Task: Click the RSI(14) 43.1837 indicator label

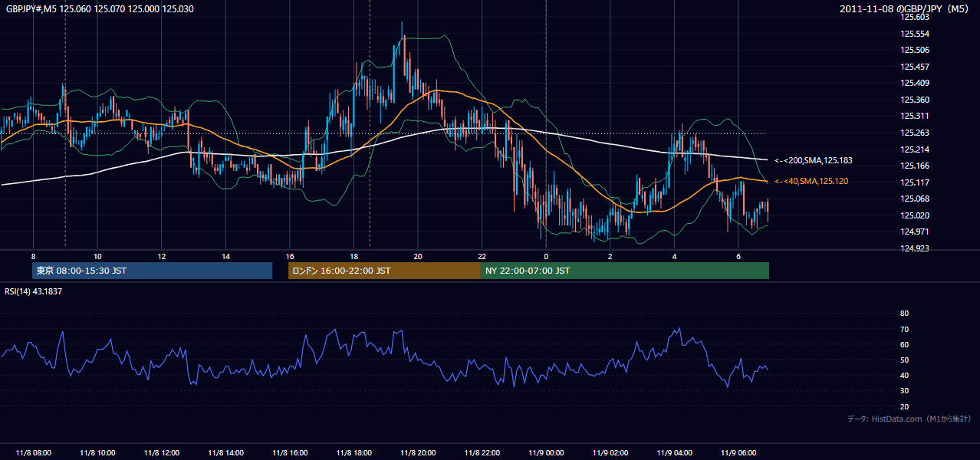Action: (x=34, y=291)
